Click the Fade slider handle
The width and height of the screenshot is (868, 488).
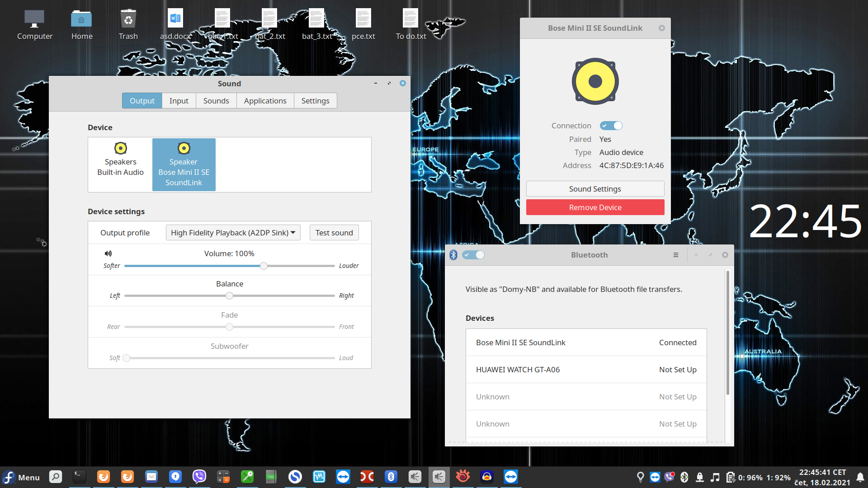pos(230,327)
